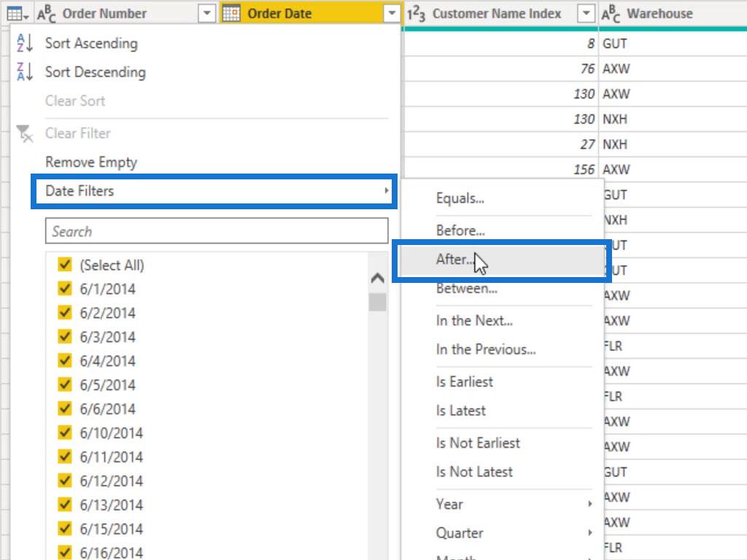
Task: Select the Before... date filter
Action: [x=460, y=230]
